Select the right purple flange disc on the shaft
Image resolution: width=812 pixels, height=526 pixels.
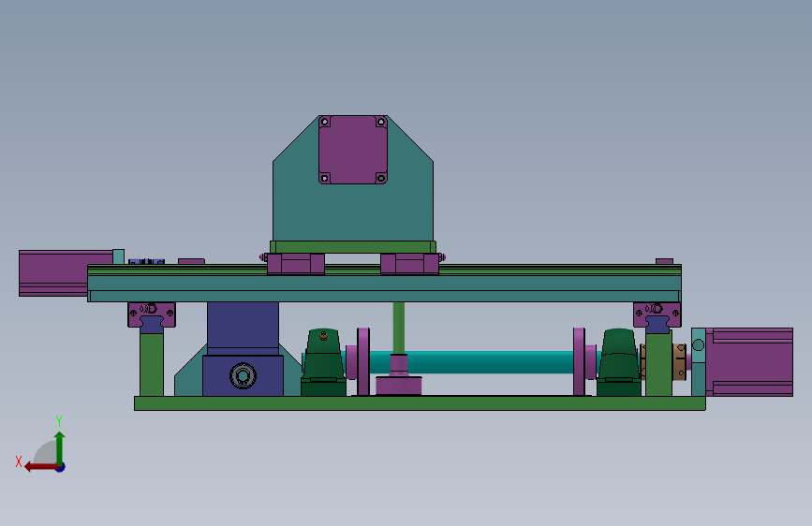[x=579, y=361]
